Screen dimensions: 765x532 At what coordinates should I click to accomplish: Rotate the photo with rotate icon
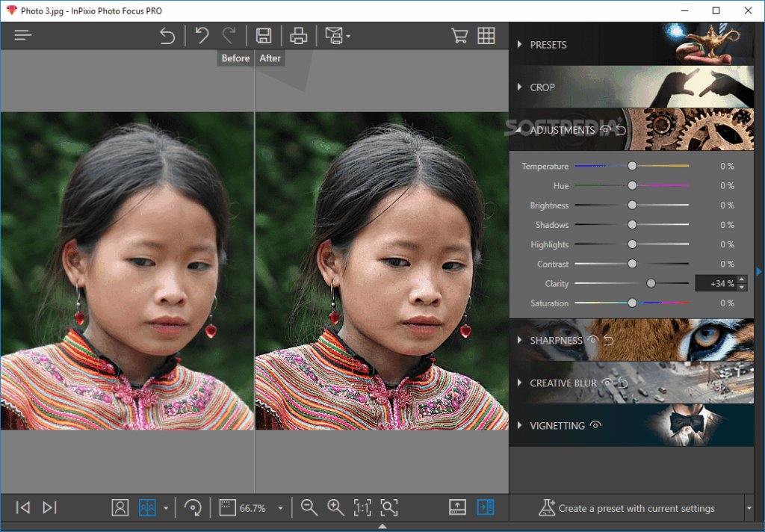pyautogui.click(x=193, y=507)
